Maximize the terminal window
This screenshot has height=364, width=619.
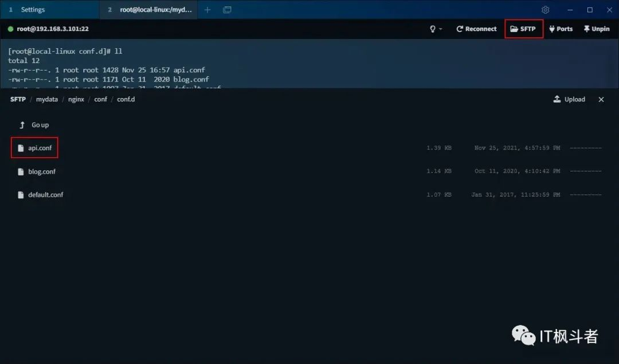[x=590, y=10]
